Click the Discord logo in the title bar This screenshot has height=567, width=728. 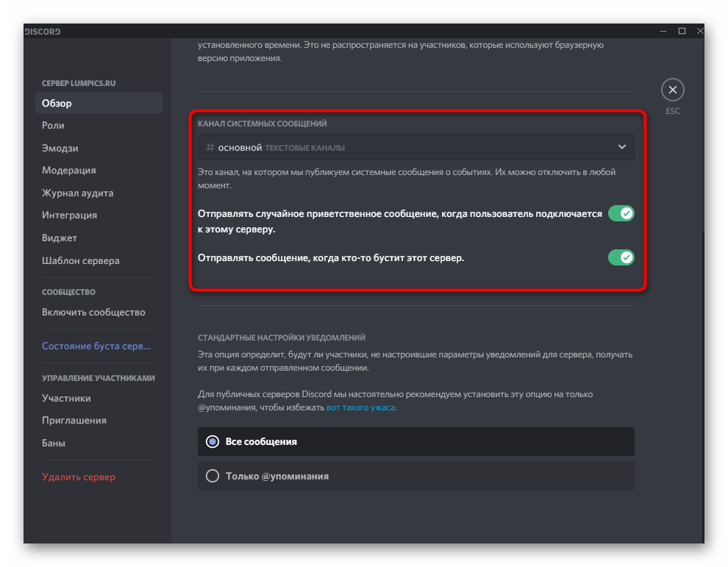click(41, 31)
